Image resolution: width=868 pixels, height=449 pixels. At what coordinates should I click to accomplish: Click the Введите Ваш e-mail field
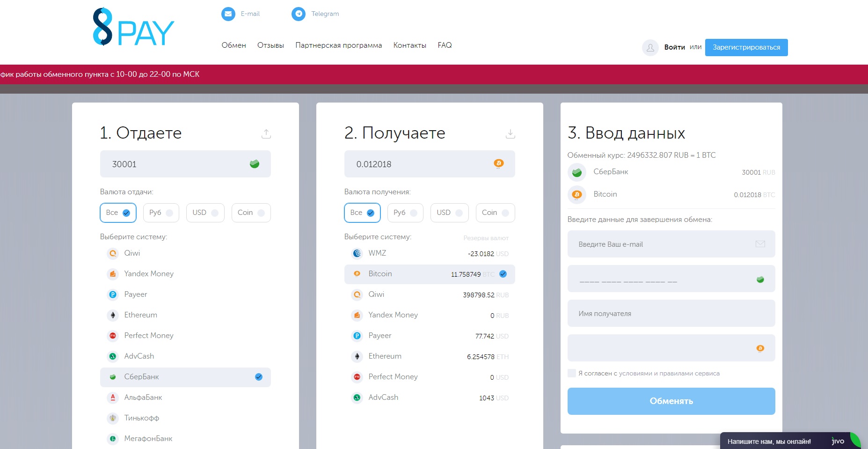point(671,244)
